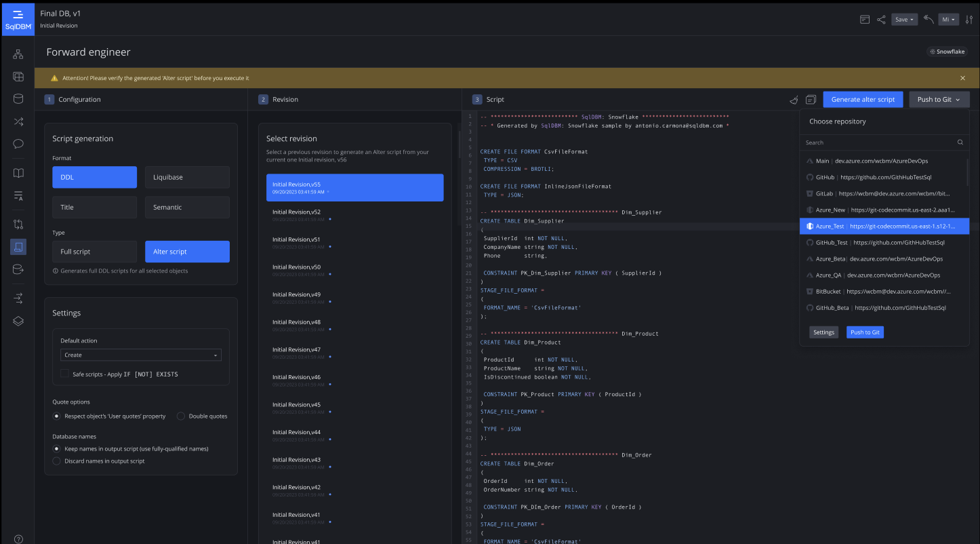Open the Mi user dropdown
The height and width of the screenshot is (544, 980).
[x=949, y=20]
